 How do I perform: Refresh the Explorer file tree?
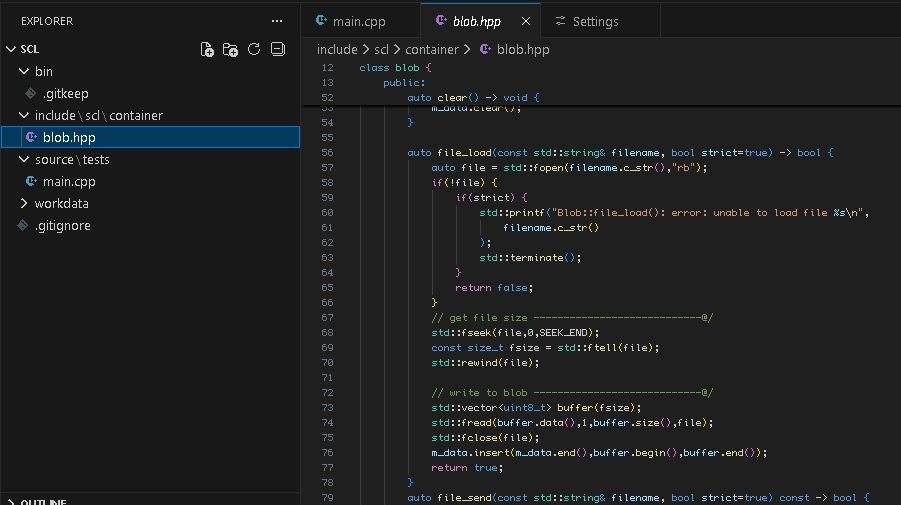[x=254, y=49]
